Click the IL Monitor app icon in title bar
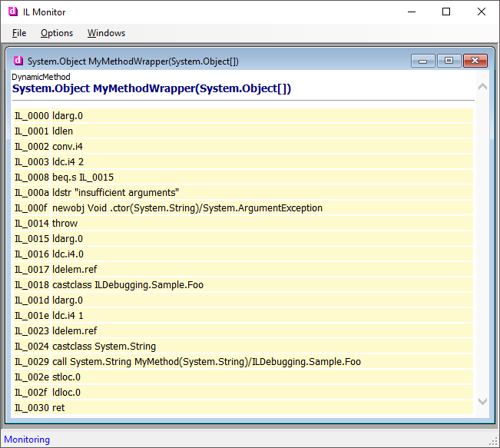 pos(13,12)
